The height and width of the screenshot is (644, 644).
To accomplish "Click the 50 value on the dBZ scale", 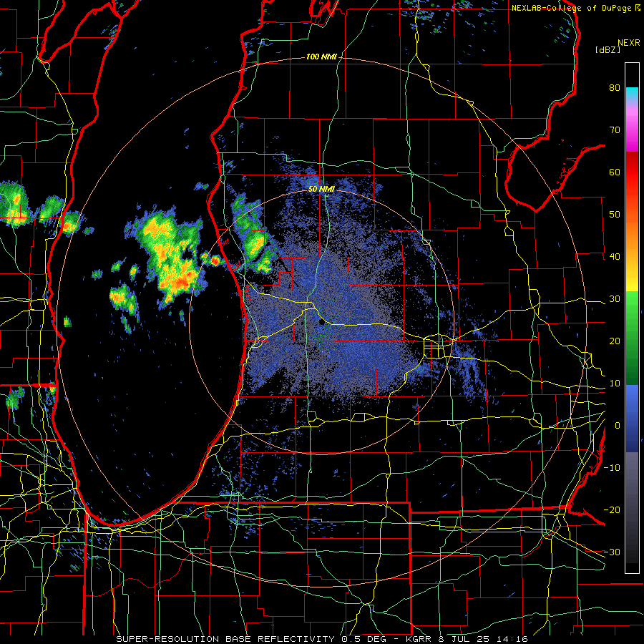I will [615, 215].
